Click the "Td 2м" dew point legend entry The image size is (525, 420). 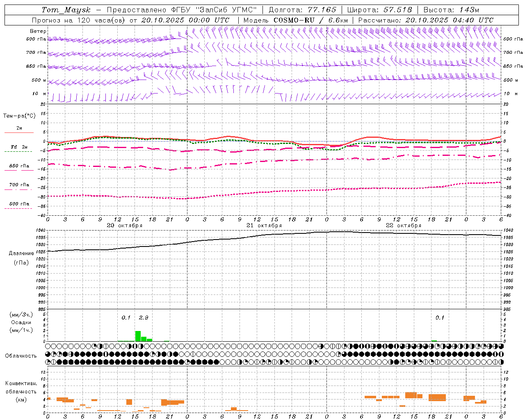(x=19, y=147)
